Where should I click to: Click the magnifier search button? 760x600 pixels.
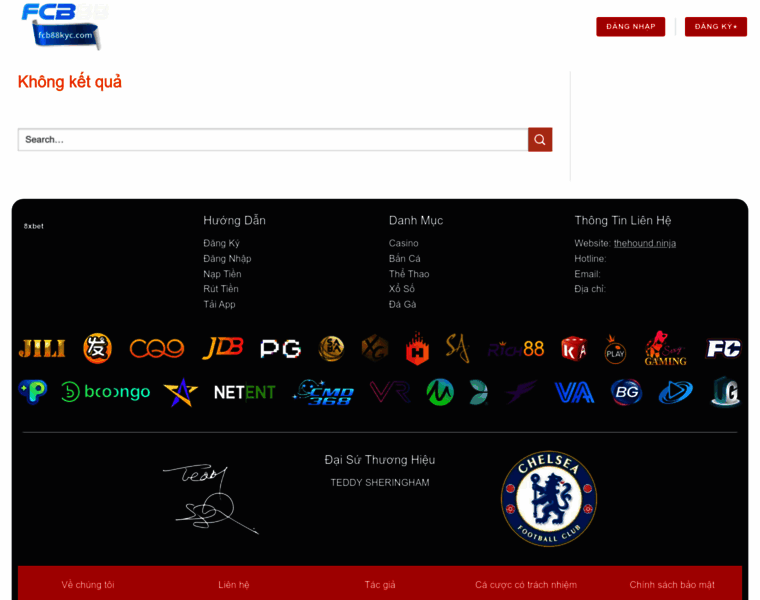pos(540,140)
